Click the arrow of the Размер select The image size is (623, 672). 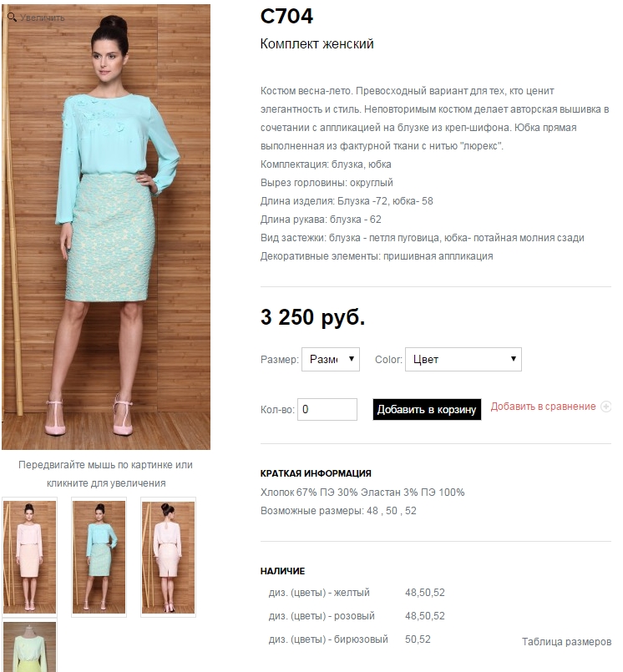[x=351, y=359]
